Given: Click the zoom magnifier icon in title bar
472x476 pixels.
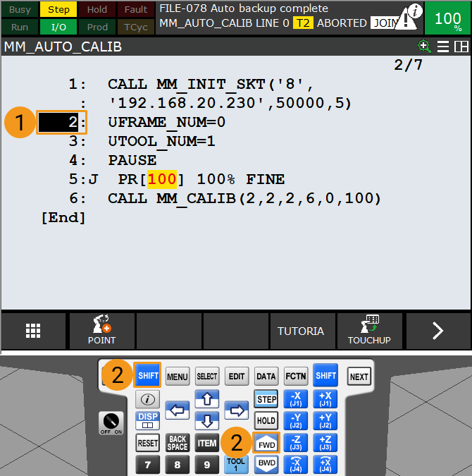Looking at the screenshot, I should [x=424, y=47].
